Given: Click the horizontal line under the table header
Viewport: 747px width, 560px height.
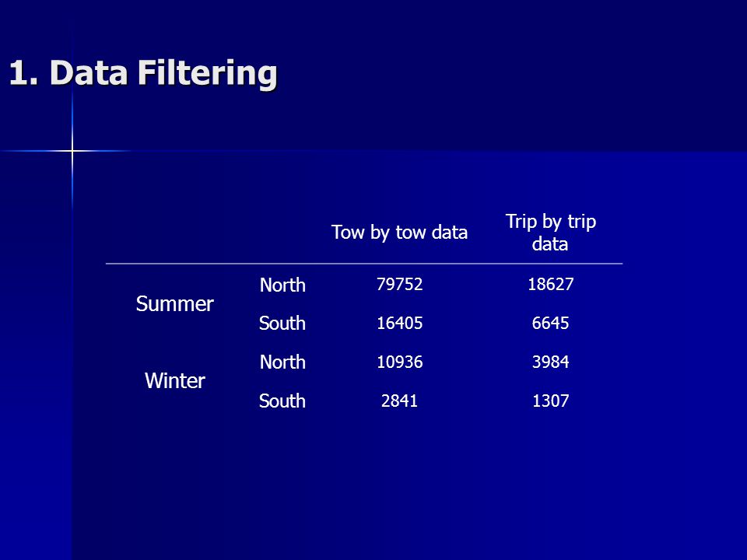Looking at the screenshot, I should [x=364, y=264].
